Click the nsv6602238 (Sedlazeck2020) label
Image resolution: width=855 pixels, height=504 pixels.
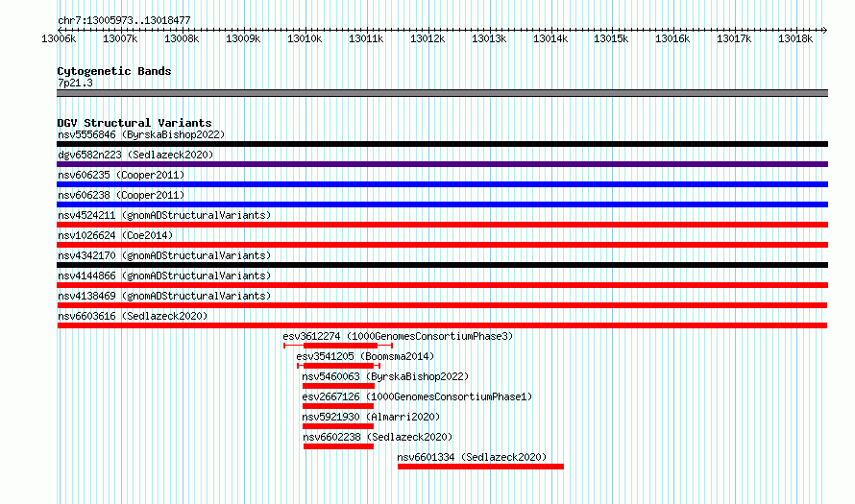(378, 437)
